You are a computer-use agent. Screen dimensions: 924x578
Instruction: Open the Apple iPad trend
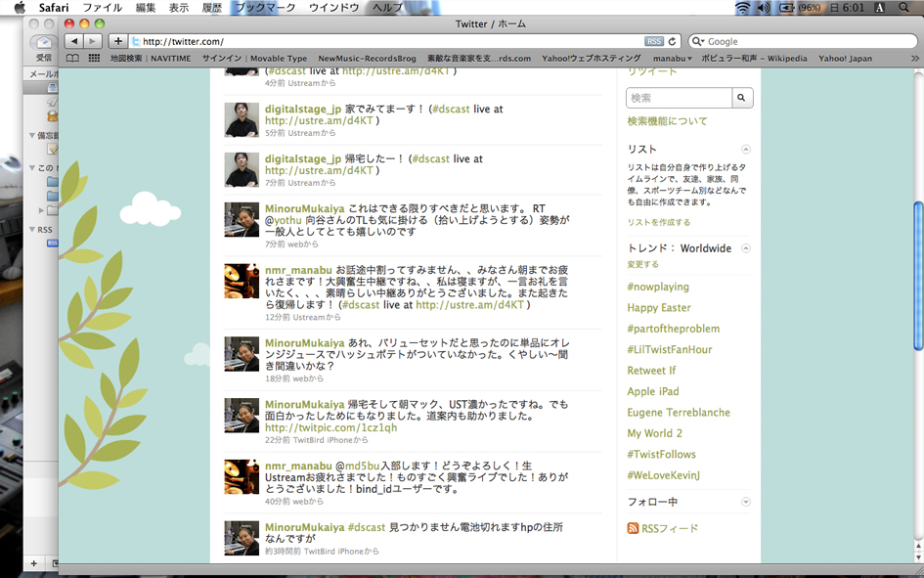(653, 391)
